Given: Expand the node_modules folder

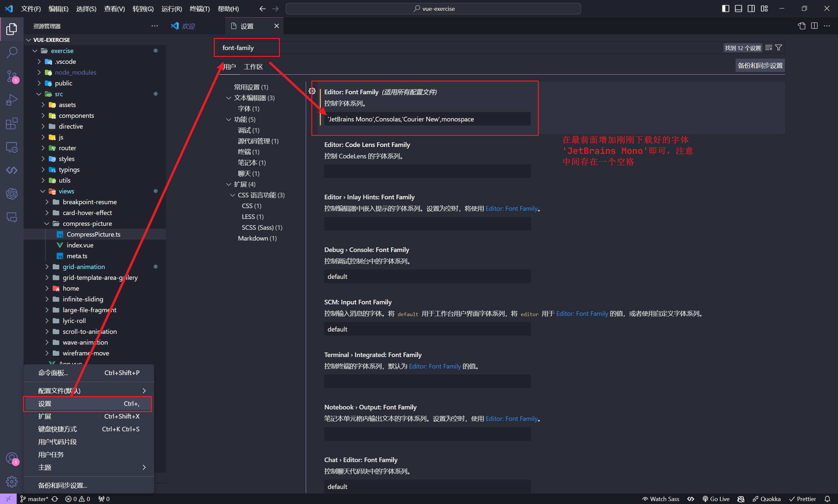Looking at the screenshot, I should [39, 72].
